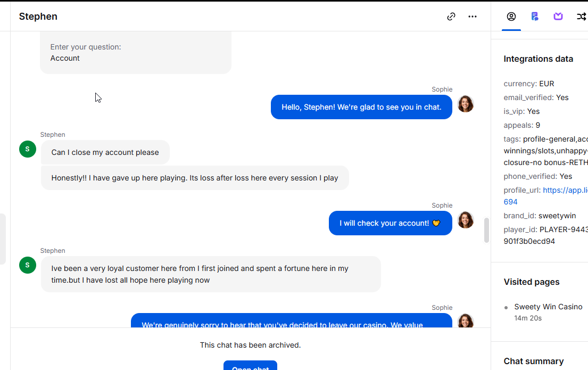Click the Sweety Win Casino visited page
This screenshot has height=370, width=588.
[x=548, y=307]
